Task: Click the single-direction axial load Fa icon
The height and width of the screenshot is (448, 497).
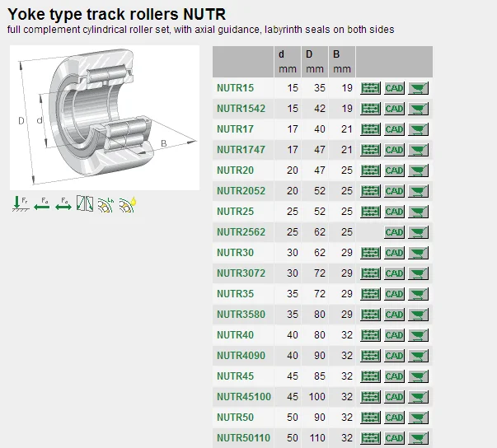Action: [x=42, y=203]
